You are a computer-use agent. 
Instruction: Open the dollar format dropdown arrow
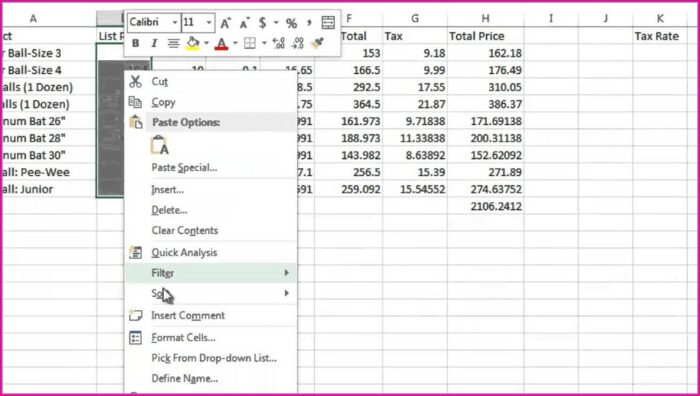[x=276, y=23]
